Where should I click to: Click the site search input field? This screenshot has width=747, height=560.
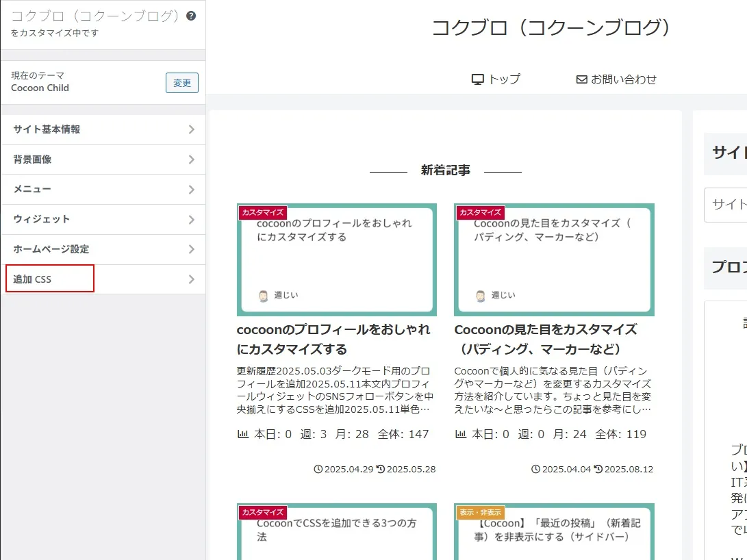click(726, 205)
